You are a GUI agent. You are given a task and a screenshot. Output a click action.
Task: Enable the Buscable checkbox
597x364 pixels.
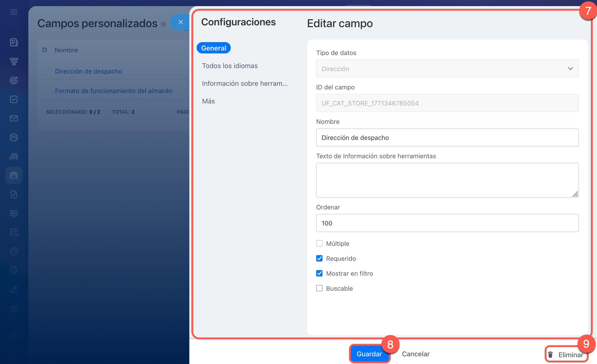tap(319, 288)
